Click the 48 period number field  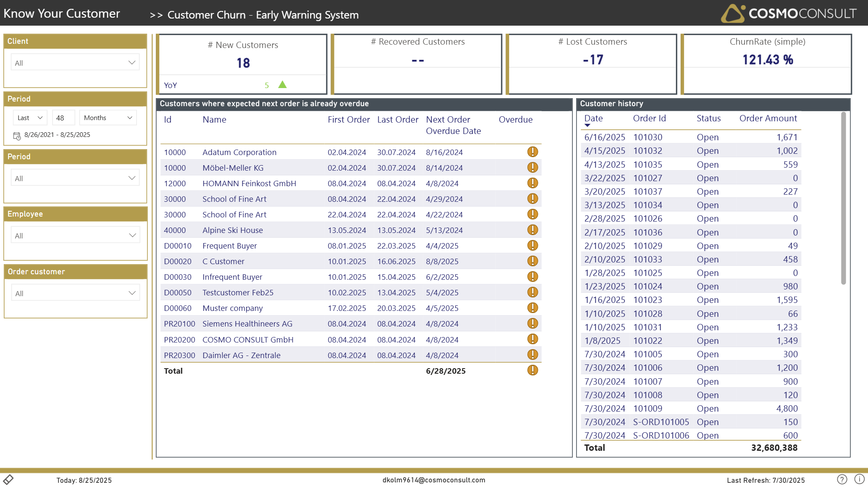pos(63,118)
